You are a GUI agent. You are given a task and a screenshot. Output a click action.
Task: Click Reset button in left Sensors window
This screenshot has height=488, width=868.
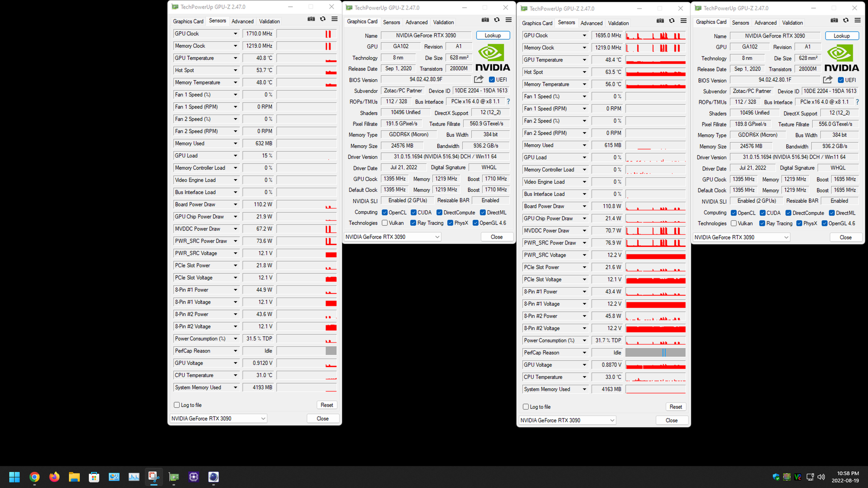tap(327, 405)
